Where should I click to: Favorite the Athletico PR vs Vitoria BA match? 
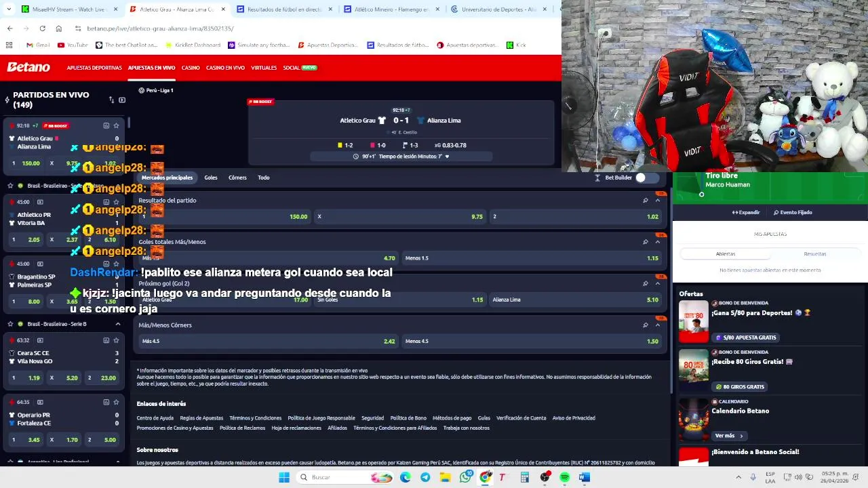tap(116, 201)
